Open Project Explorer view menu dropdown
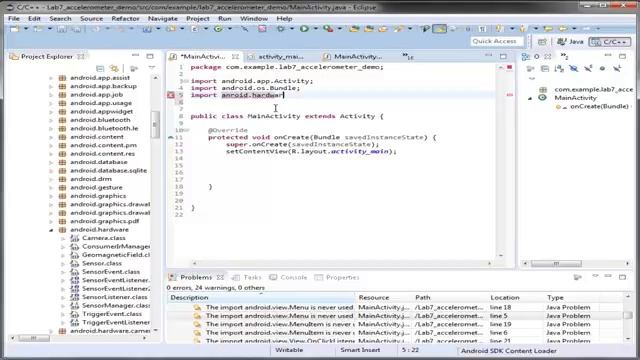Screen dimensions: 640x360 point(152,68)
